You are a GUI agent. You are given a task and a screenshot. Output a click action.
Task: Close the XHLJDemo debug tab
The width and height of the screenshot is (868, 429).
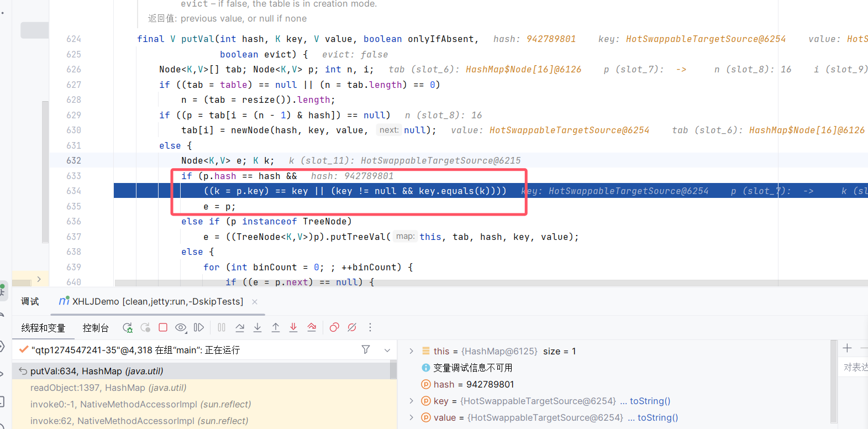(255, 301)
